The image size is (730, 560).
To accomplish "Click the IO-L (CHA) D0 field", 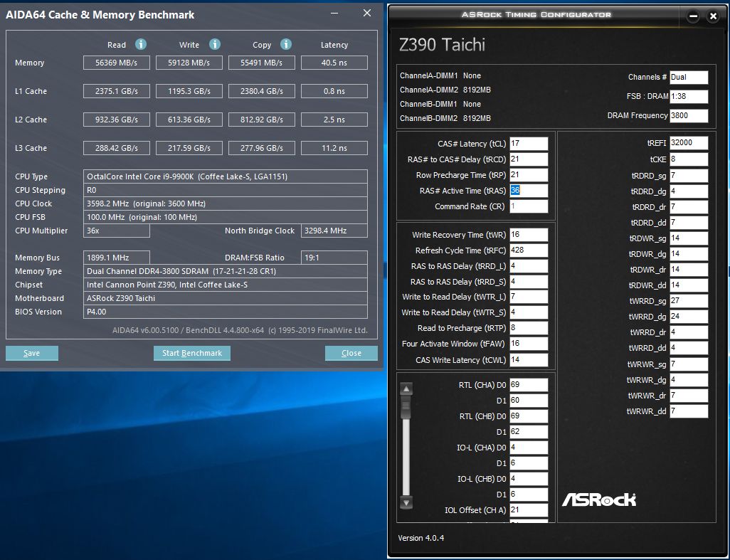I will (x=529, y=448).
